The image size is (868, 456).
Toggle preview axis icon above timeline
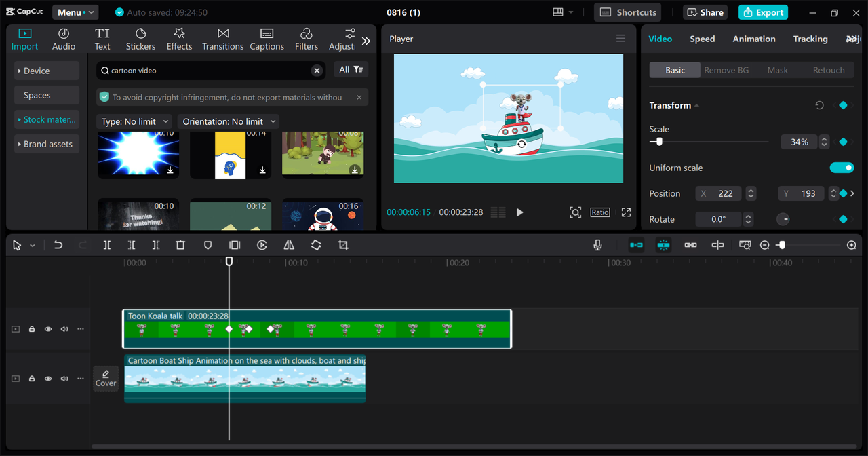[717, 245]
